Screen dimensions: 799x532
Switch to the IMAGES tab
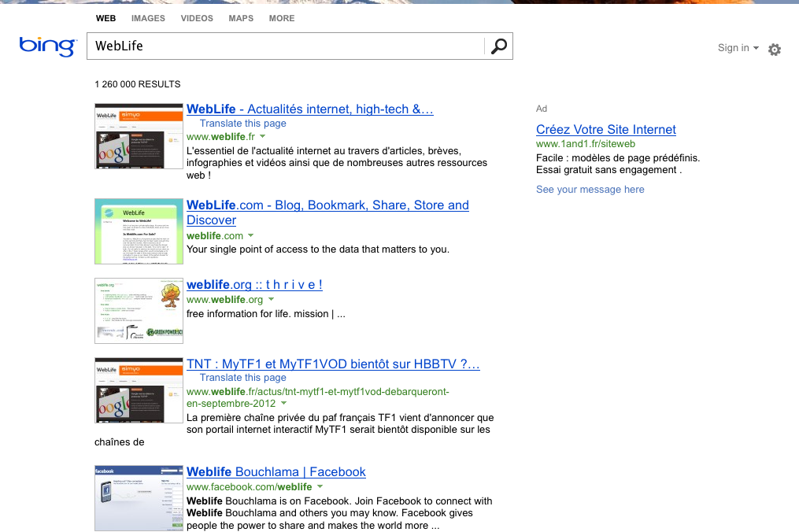[x=148, y=18]
